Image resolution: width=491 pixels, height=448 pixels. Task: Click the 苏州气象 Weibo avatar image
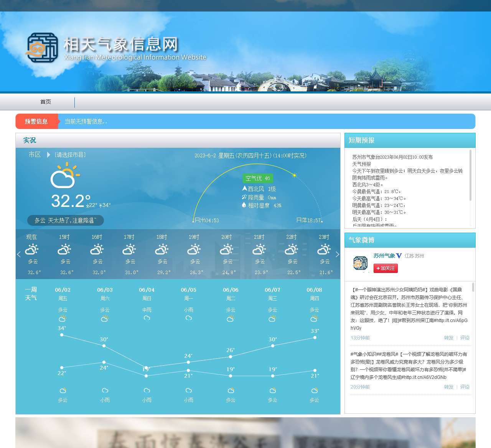point(360,263)
